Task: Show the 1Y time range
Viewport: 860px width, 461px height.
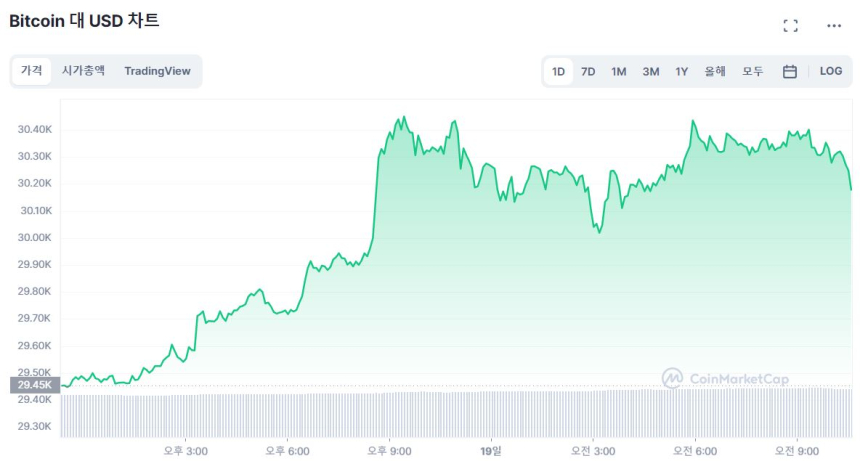Action: coord(681,71)
